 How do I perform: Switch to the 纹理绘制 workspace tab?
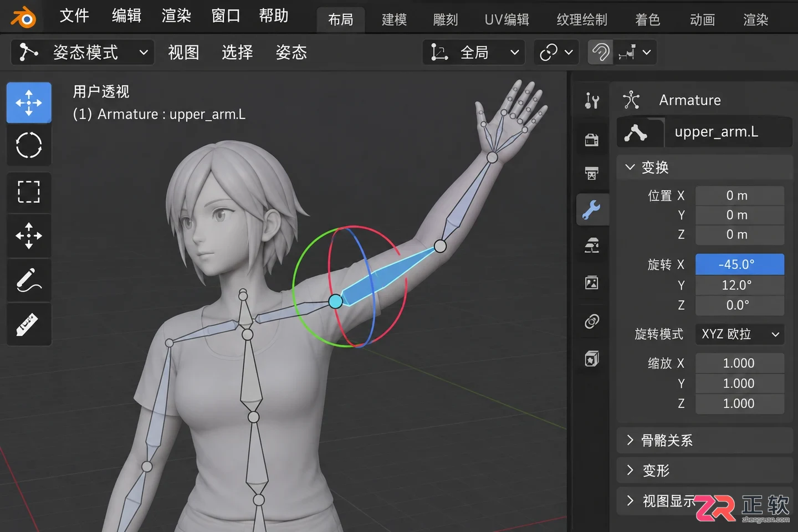582,20
